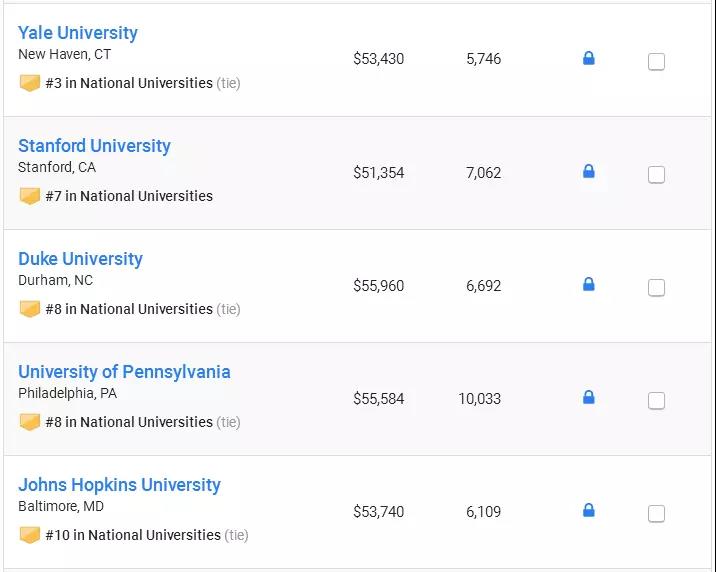
Task: Enable the checkbox for University of Pennsylvania
Action: click(x=656, y=401)
